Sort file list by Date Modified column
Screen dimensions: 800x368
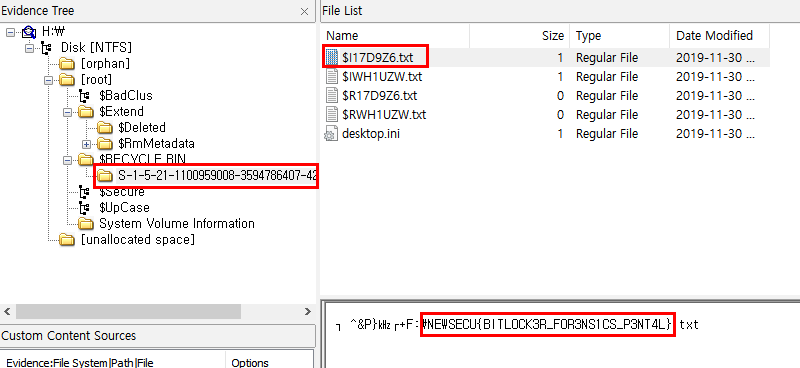[x=719, y=36]
